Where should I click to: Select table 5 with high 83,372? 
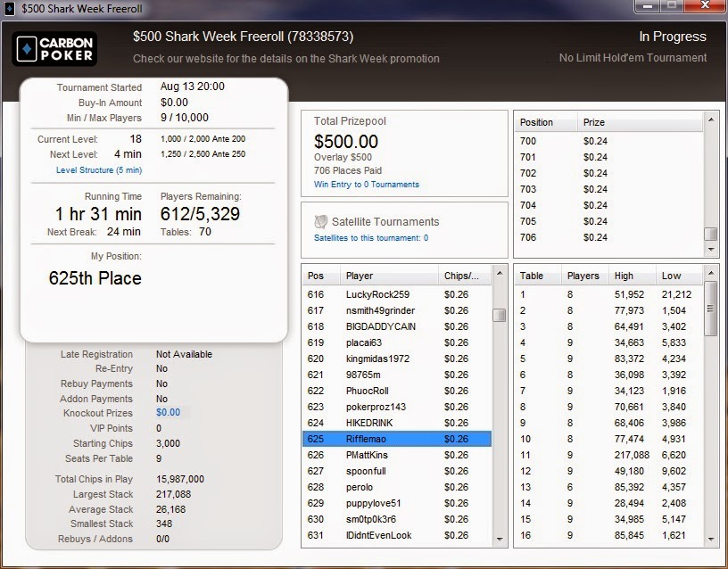[608, 359]
